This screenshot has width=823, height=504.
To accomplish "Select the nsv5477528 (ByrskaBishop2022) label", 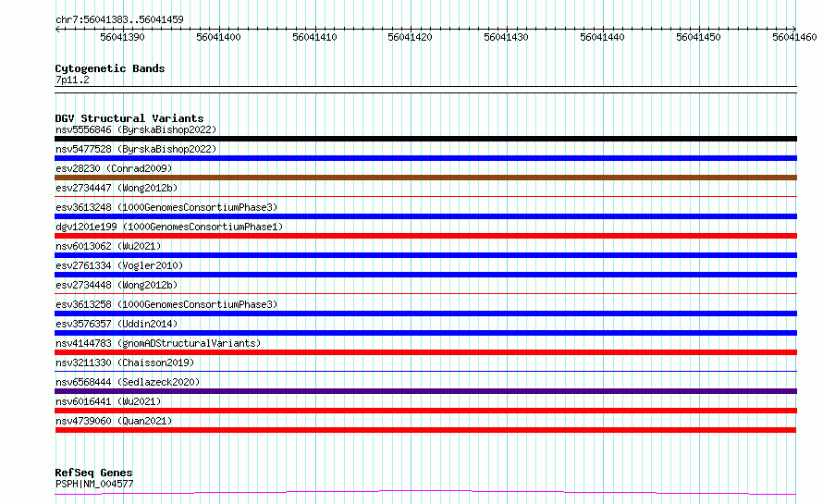I will (136, 149).
